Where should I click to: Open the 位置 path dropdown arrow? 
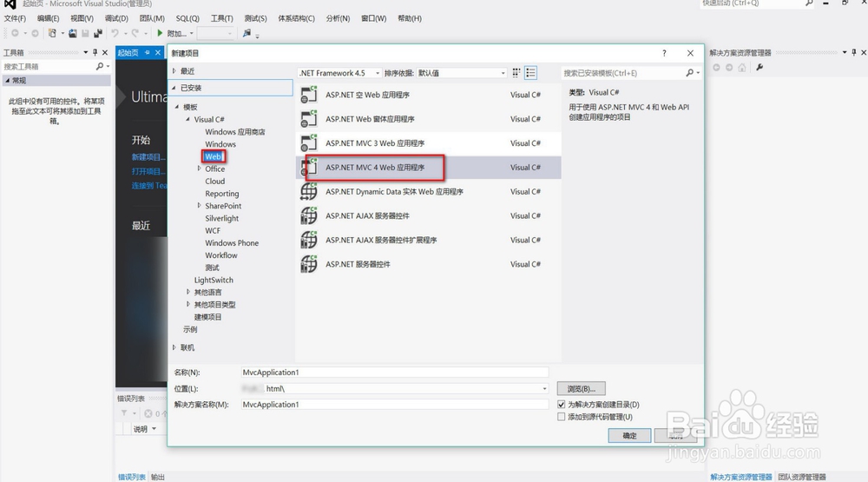tap(544, 389)
